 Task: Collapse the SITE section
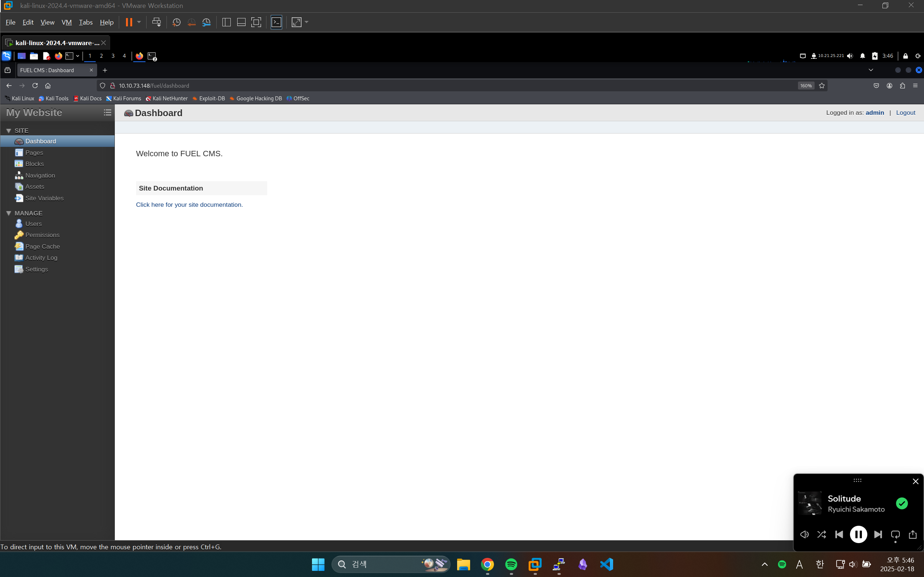coord(8,131)
